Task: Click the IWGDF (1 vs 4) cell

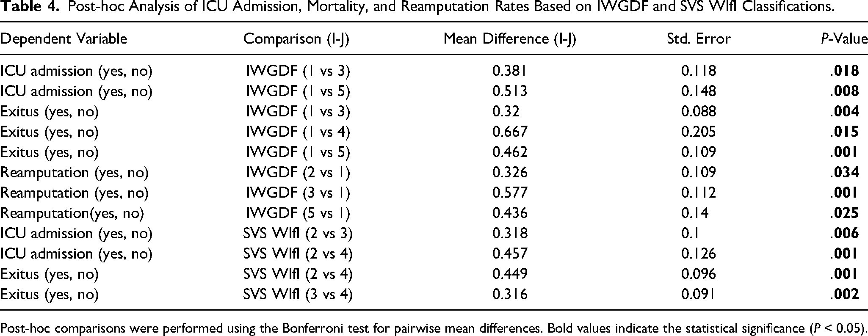Action: tap(298, 132)
